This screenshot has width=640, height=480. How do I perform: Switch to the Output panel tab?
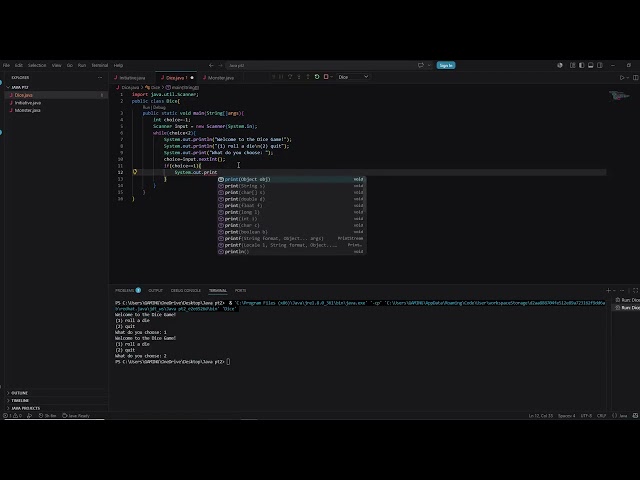[155, 290]
